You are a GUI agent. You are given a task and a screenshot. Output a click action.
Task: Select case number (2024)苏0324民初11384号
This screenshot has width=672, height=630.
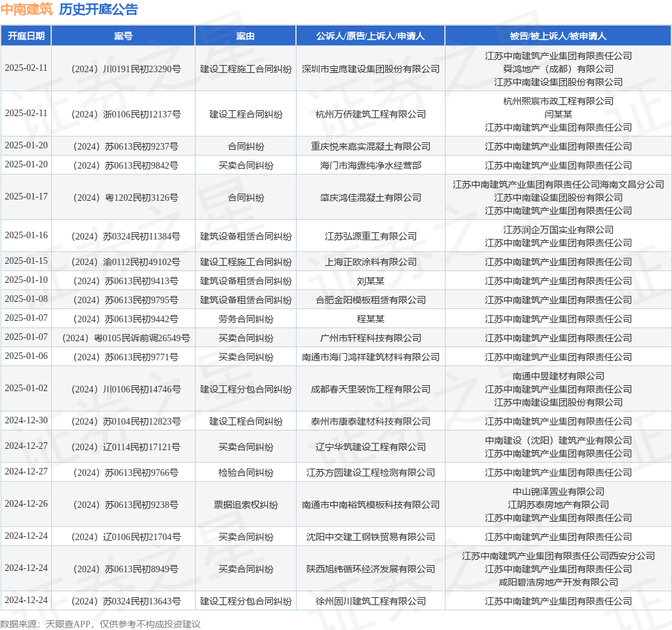coord(126,236)
